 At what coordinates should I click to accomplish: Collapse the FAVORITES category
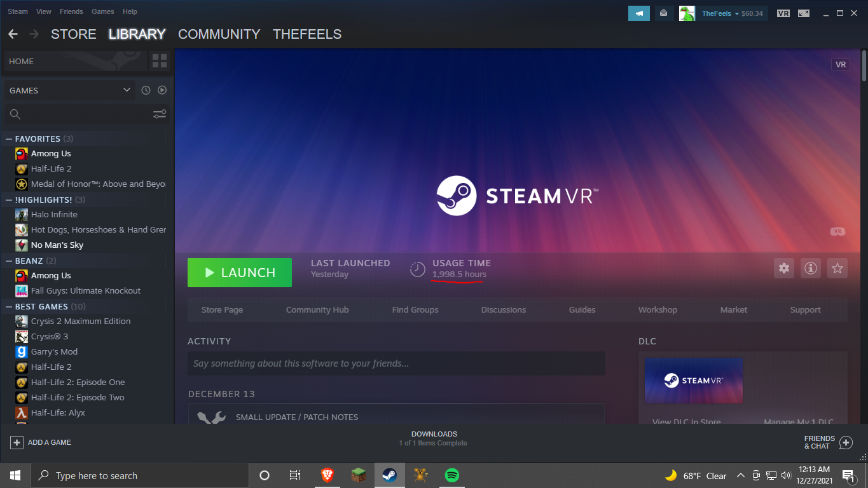pyautogui.click(x=9, y=139)
